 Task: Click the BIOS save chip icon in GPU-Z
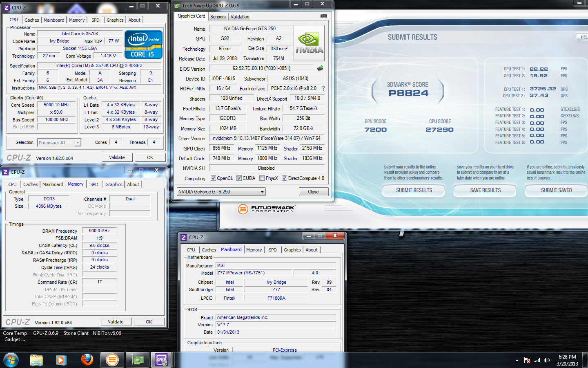[x=320, y=68]
